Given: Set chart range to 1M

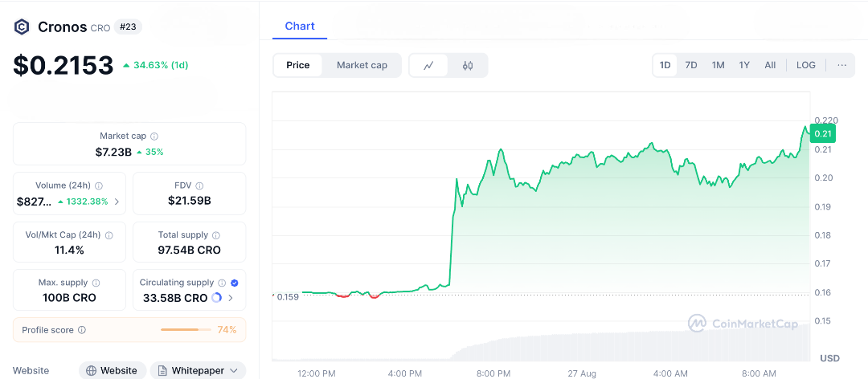Looking at the screenshot, I should [718, 65].
